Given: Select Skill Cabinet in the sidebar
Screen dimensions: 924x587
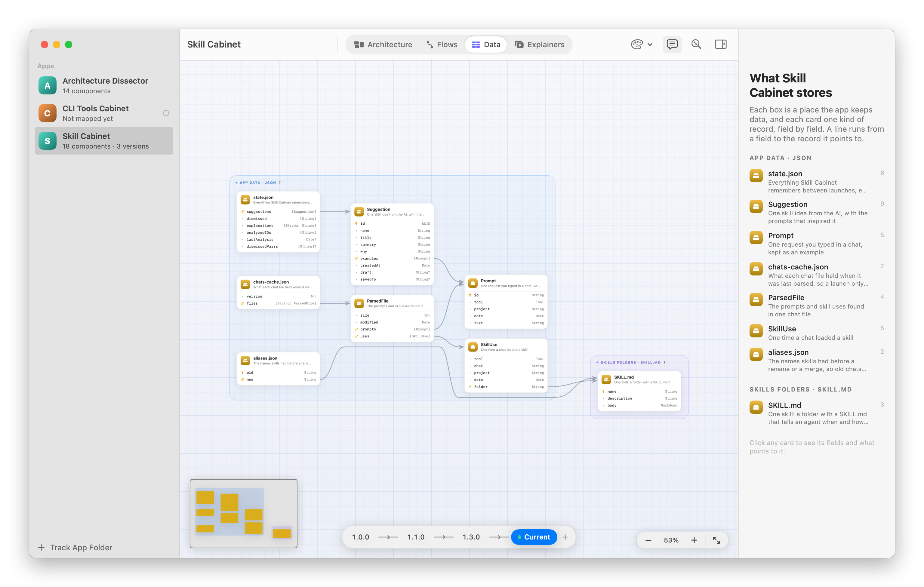Looking at the screenshot, I should [x=104, y=141].
